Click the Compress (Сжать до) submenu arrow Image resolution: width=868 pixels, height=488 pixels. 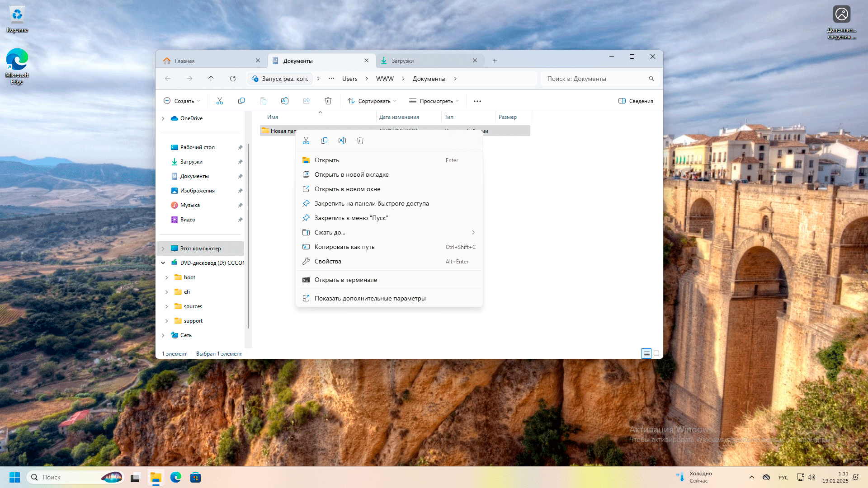click(473, 232)
